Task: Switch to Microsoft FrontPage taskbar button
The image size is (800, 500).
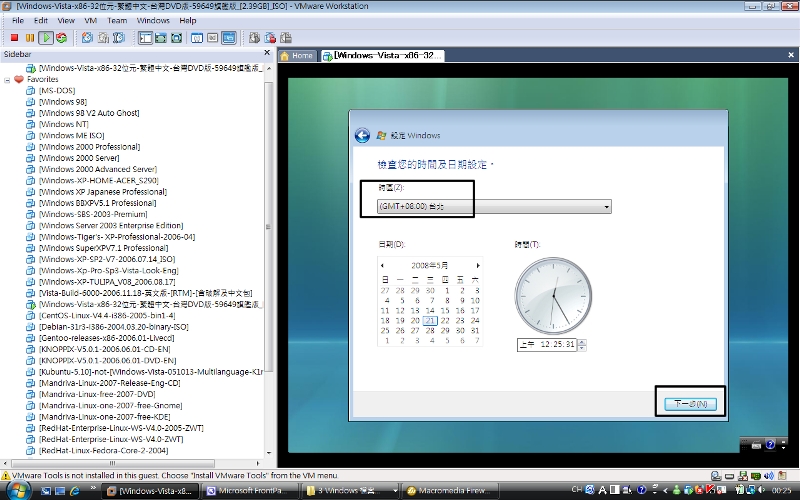Action: 252,491
